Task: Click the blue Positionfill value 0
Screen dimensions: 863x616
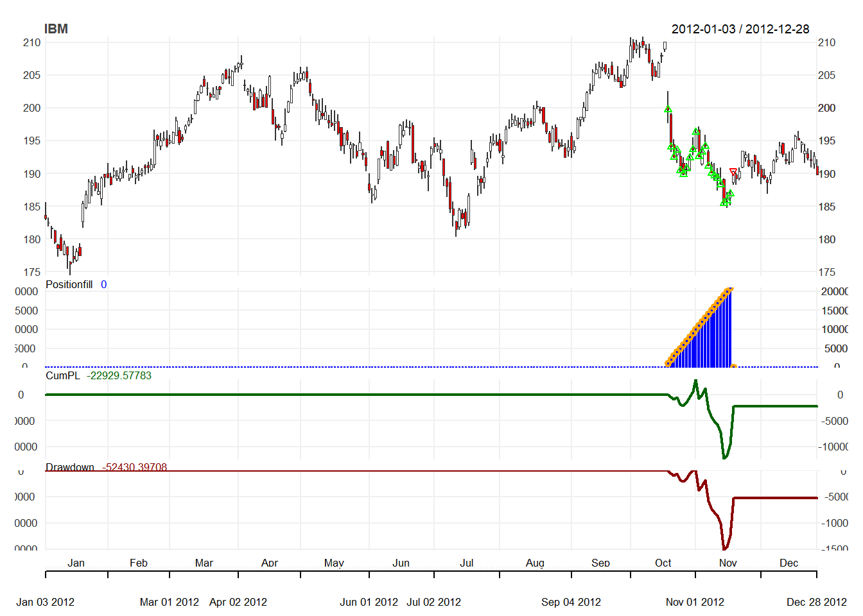Action: (103, 284)
